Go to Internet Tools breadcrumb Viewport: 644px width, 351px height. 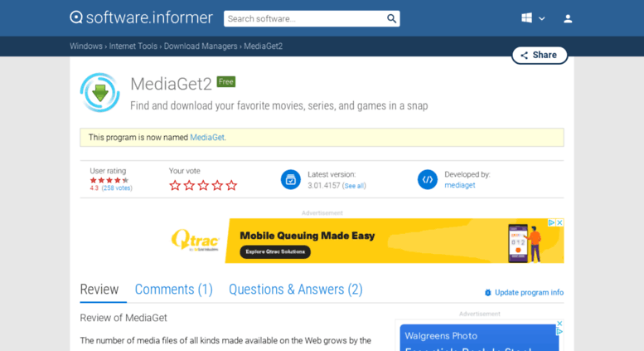(133, 46)
